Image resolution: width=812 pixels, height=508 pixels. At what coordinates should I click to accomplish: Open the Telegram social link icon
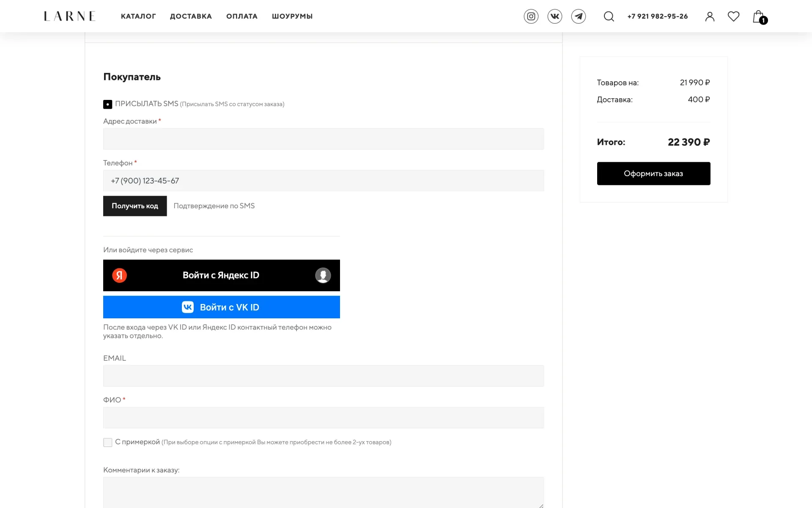coord(579,17)
